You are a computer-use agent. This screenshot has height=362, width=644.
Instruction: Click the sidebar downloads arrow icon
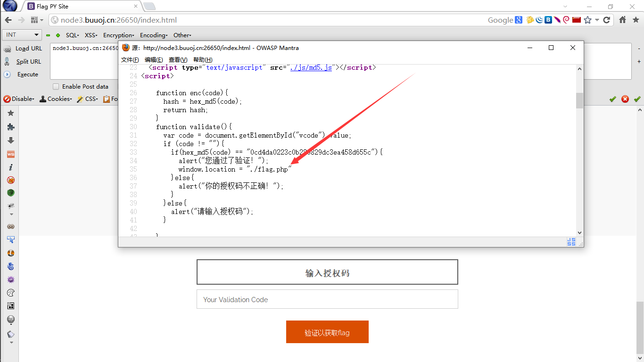pos(11,140)
